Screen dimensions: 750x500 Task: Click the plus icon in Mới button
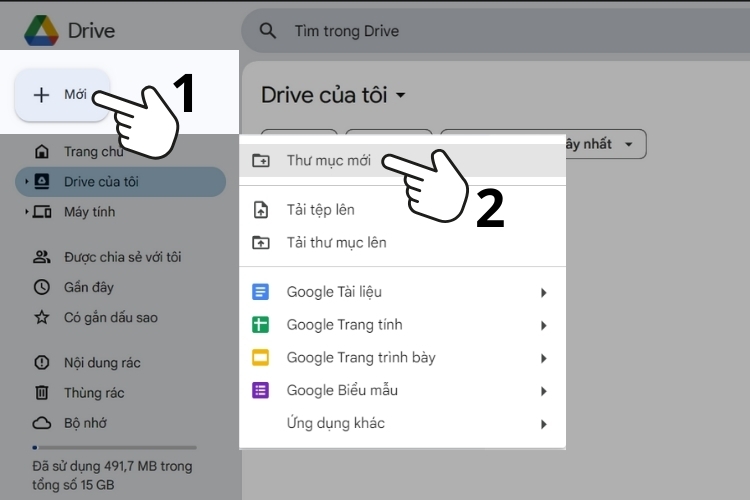[41, 95]
